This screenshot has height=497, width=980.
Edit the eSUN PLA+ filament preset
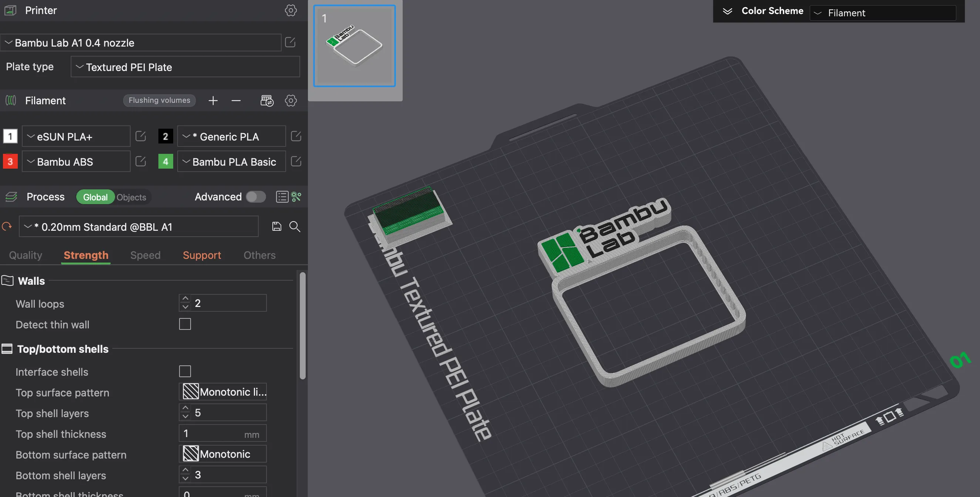140,136
